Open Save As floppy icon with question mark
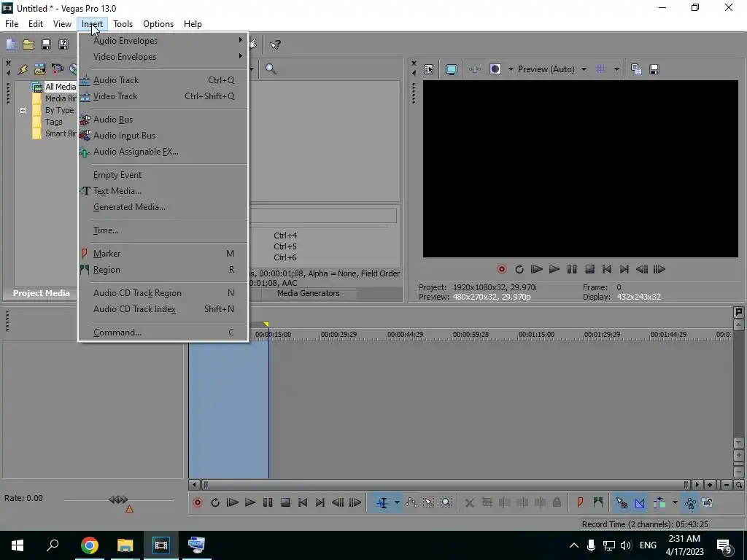The height and width of the screenshot is (560, 747). pos(63,44)
